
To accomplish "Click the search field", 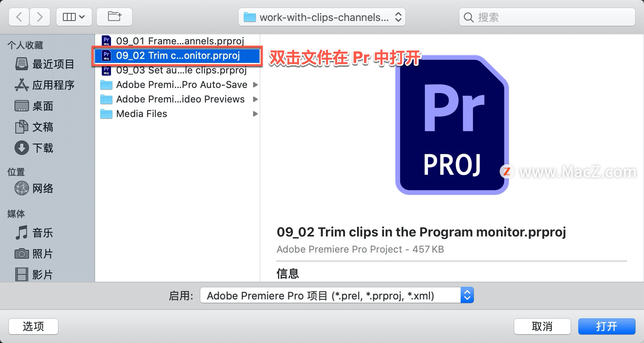I will pyautogui.click(x=547, y=17).
